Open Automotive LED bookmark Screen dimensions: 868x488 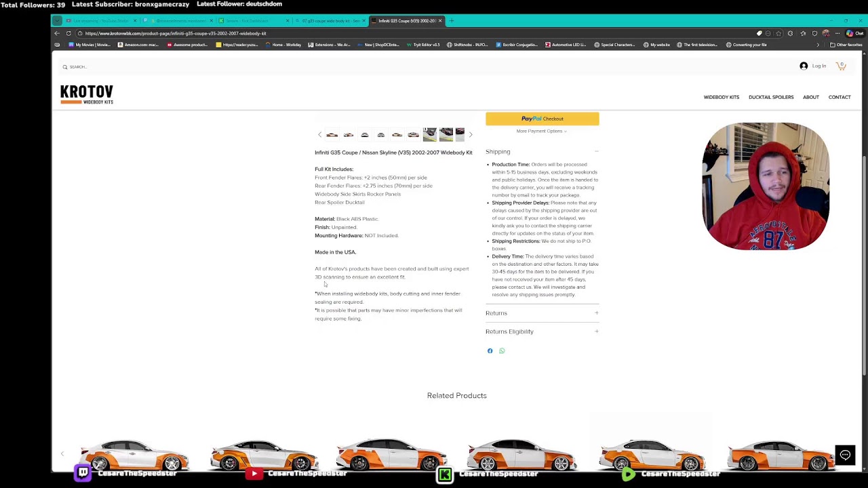(566, 45)
